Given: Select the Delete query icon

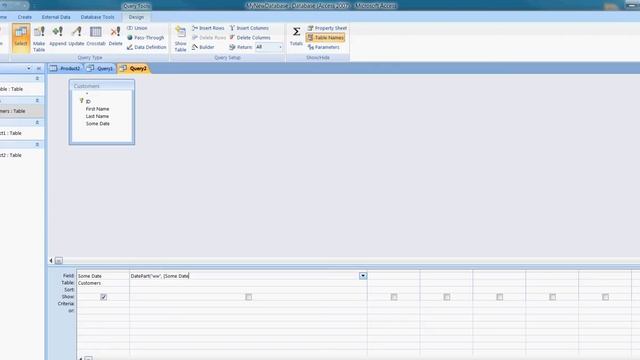Looking at the screenshot, I should [116, 36].
